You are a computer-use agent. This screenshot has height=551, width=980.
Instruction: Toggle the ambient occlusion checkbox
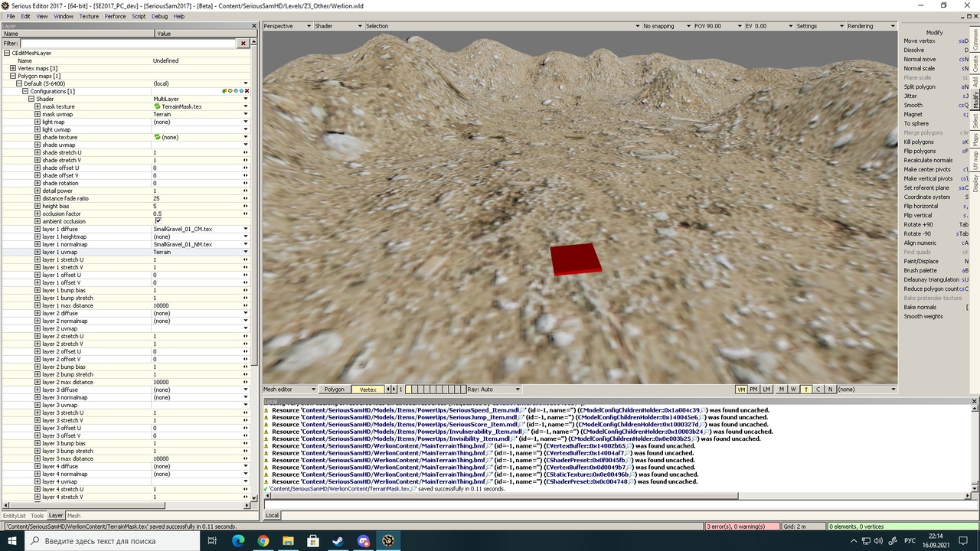click(x=158, y=221)
